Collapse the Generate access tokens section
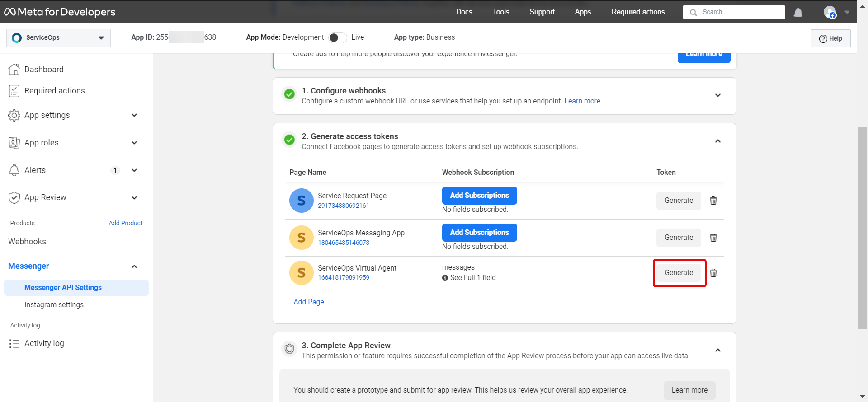868x402 pixels. click(717, 141)
